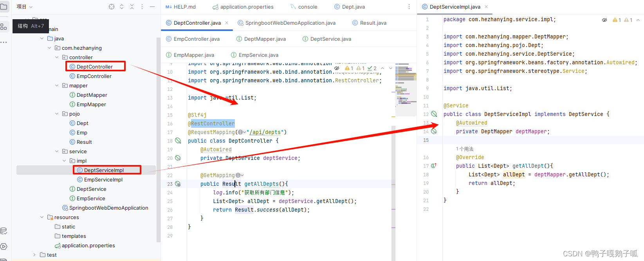This screenshot has height=261, width=644.
Task: Click gutter icon on DeptServiceImpl class line
Action: (x=434, y=114)
